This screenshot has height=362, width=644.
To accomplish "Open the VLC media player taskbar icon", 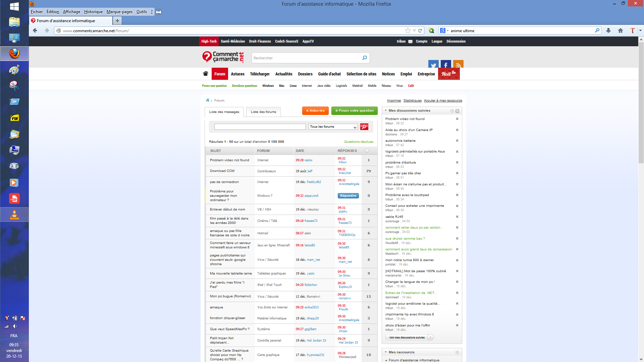I will (x=14, y=215).
